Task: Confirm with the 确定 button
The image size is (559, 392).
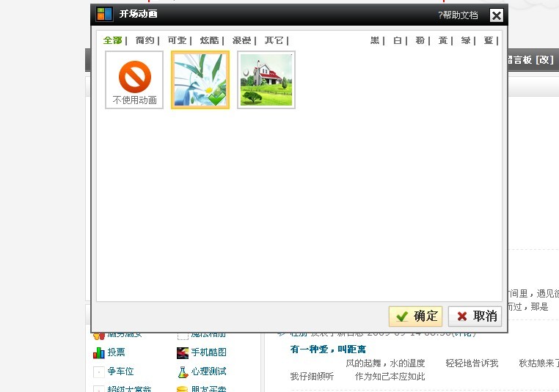Action: (x=415, y=316)
